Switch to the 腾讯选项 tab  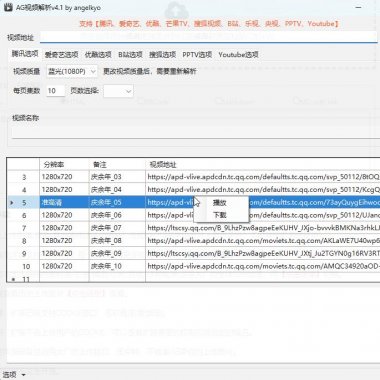pyautogui.click(x=25, y=54)
